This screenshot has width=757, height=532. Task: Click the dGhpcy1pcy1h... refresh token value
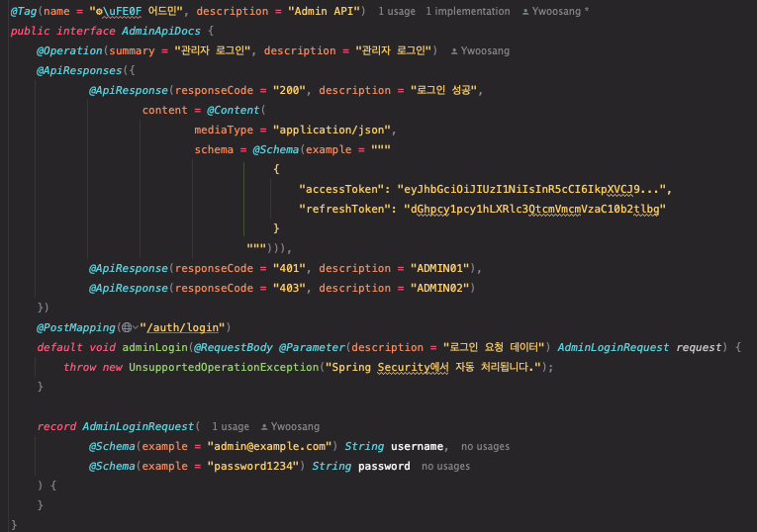pos(535,209)
